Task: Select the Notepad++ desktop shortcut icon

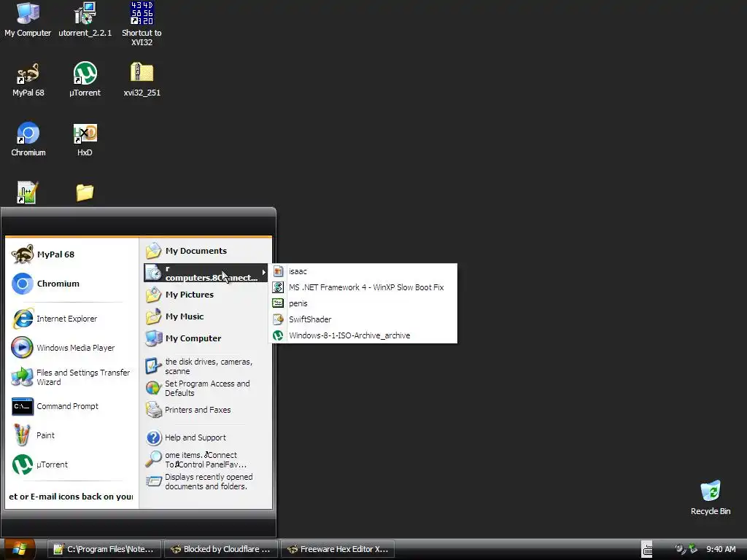Action: 27,192
